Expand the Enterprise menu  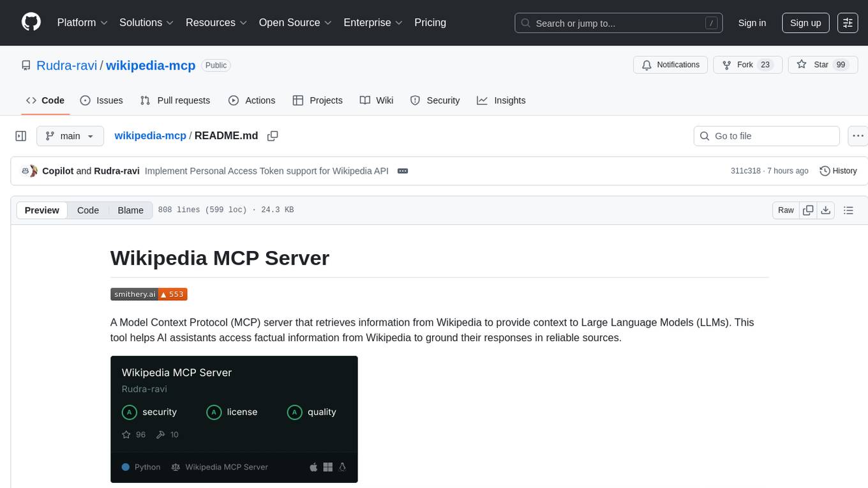tap(373, 22)
